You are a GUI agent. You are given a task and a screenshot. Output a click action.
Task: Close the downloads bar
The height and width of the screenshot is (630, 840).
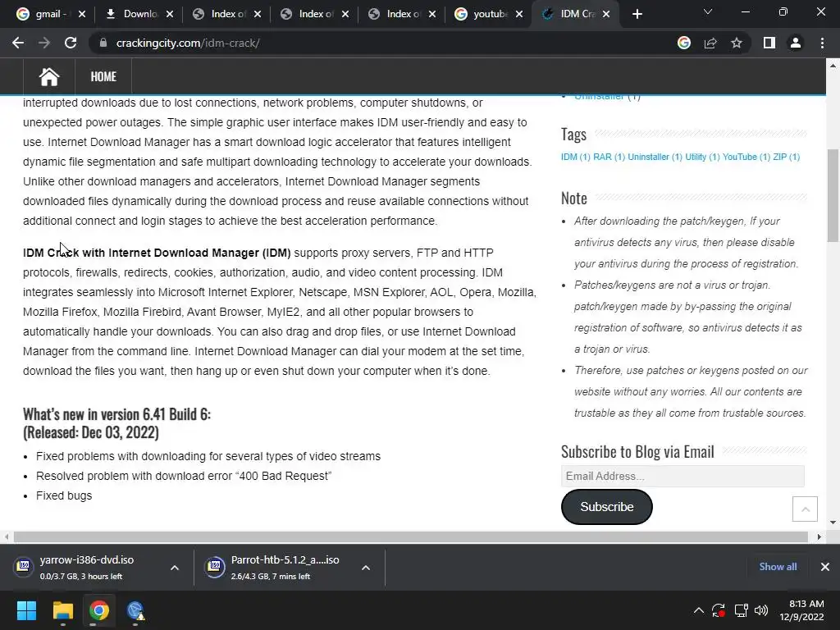pyautogui.click(x=825, y=567)
